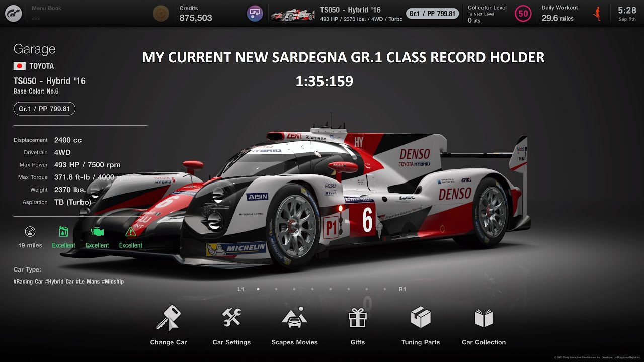Click the Base Color: No.6 text

(x=36, y=92)
